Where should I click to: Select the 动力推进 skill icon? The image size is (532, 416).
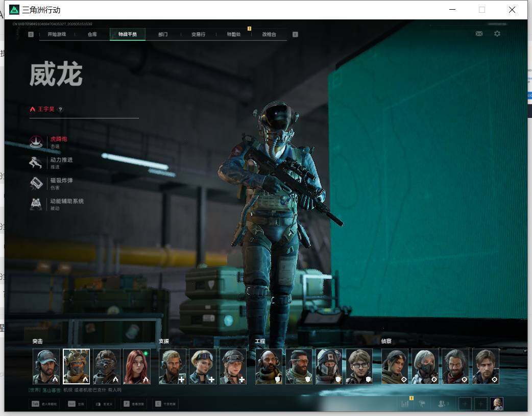36,163
